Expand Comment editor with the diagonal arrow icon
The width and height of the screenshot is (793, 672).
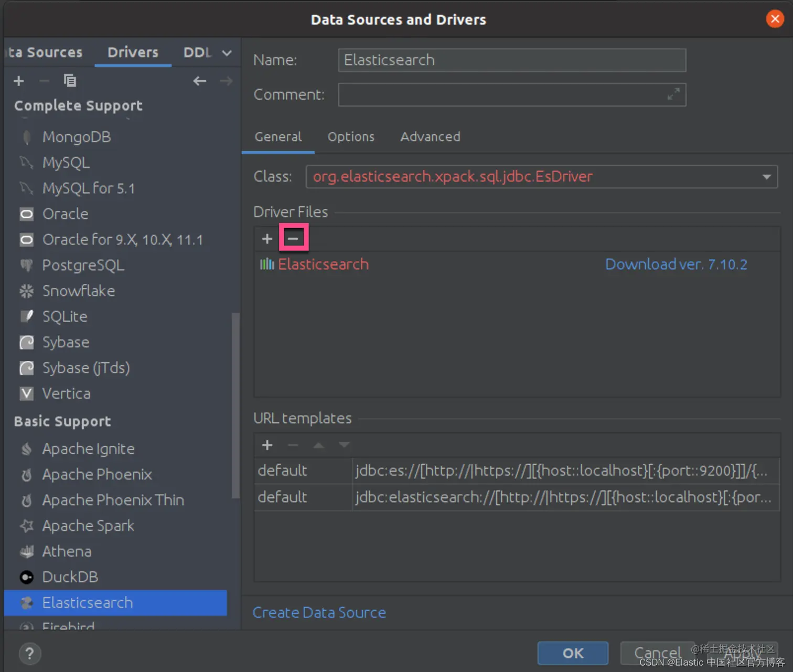coord(674,94)
